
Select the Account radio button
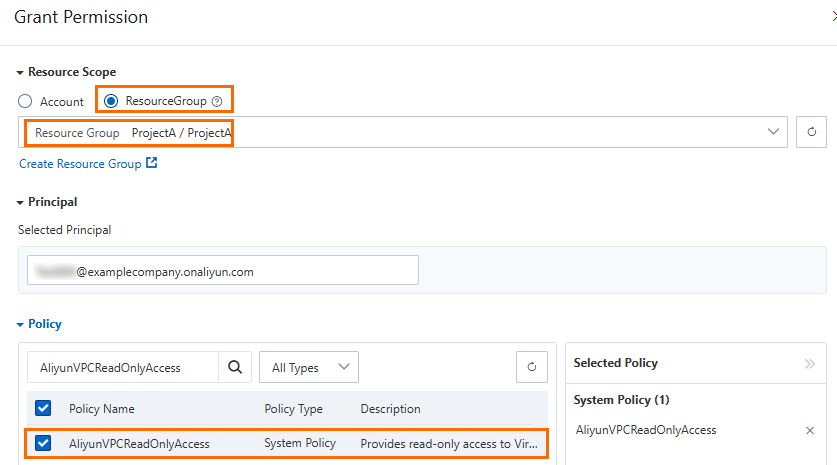pyautogui.click(x=25, y=101)
